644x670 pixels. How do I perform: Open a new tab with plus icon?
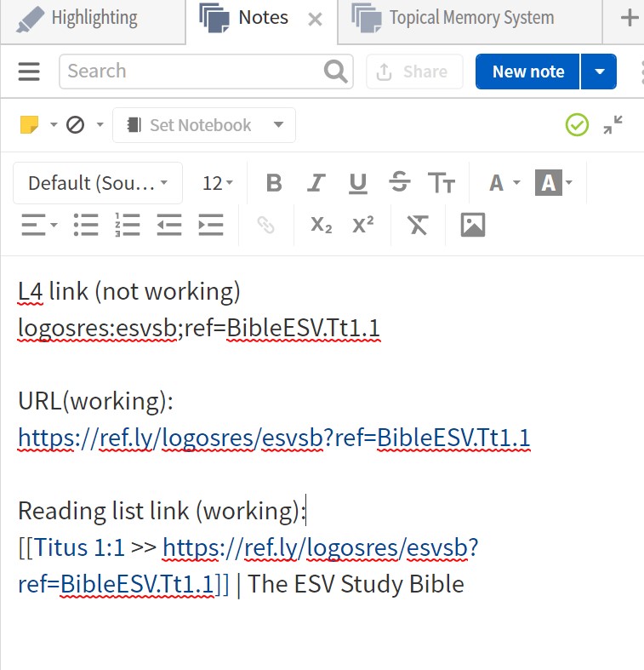[630, 19]
